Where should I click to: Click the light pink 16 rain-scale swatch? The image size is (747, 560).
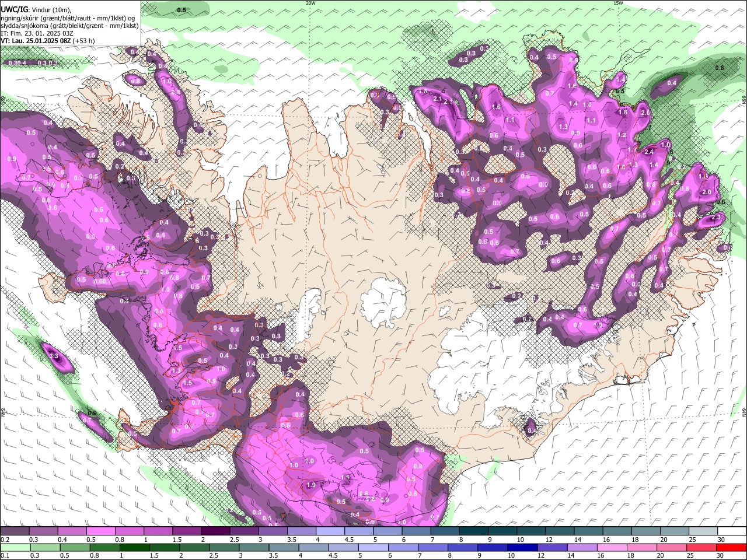[612, 547]
